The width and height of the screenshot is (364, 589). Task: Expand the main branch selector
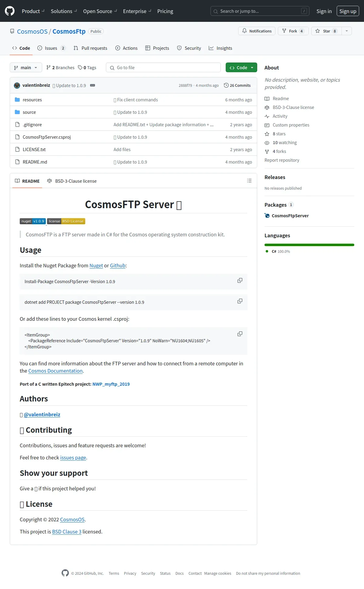25,68
